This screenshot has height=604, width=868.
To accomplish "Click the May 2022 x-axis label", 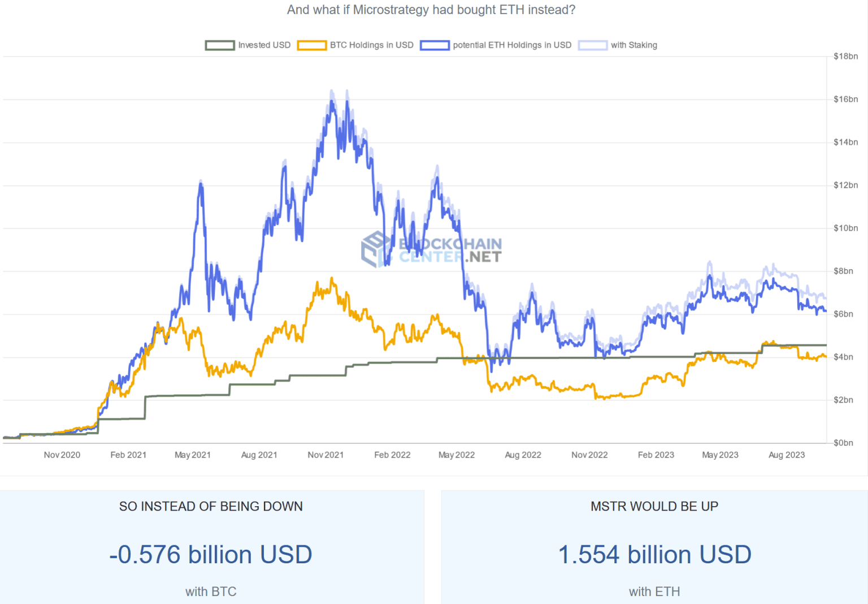I will click(457, 455).
